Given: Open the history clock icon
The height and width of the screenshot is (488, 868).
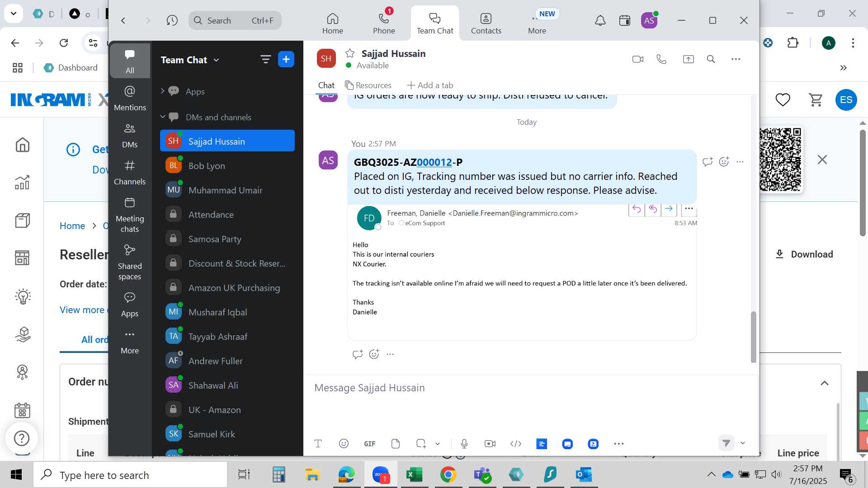Looking at the screenshot, I should click(172, 20).
